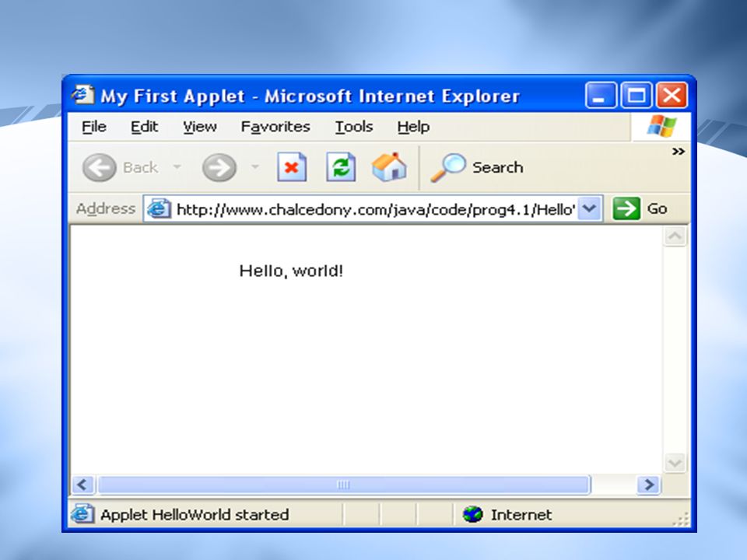Click the 'Hello, world!' applet text

291,271
